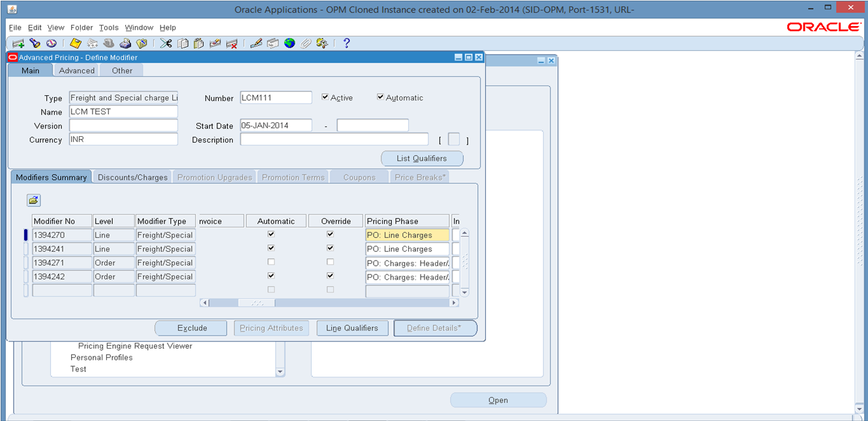Viewport: 868px width, 421px height.
Task: Open the Tools menu
Action: [109, 27]
